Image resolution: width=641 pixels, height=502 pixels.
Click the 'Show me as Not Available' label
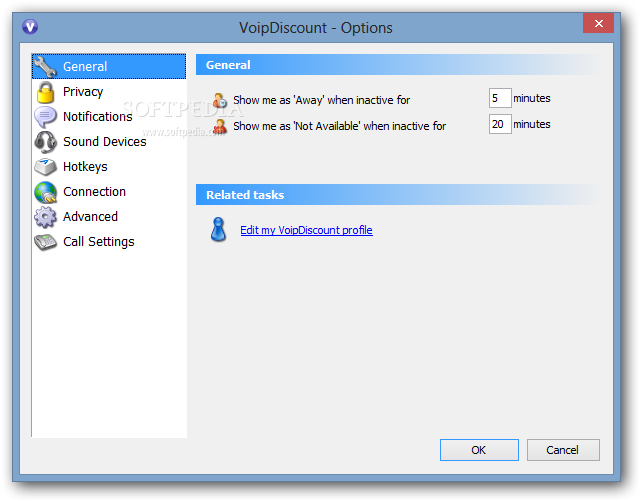tap(339, 126)
